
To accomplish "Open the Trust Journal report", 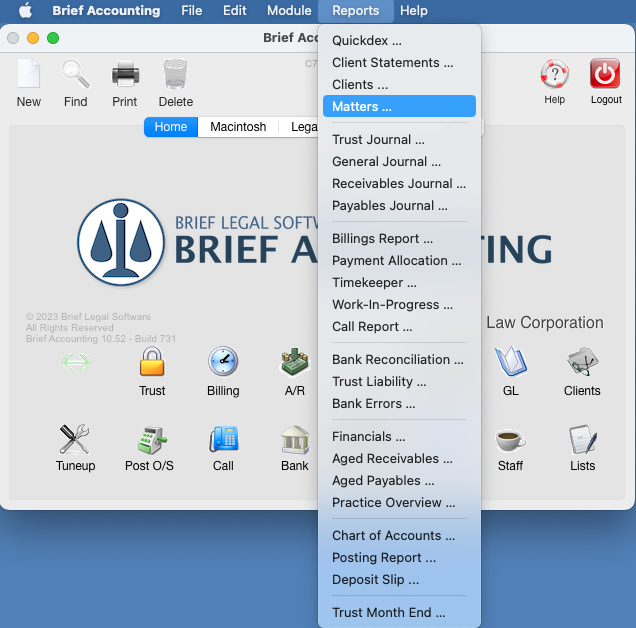I will coord(400,140).
